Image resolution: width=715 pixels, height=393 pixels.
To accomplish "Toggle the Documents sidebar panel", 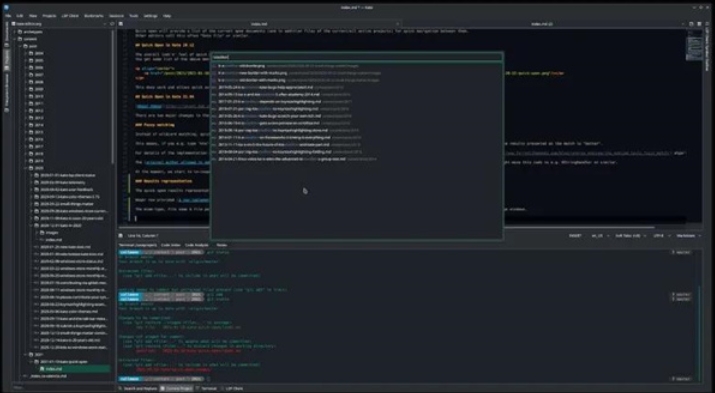I will point(6,35).
